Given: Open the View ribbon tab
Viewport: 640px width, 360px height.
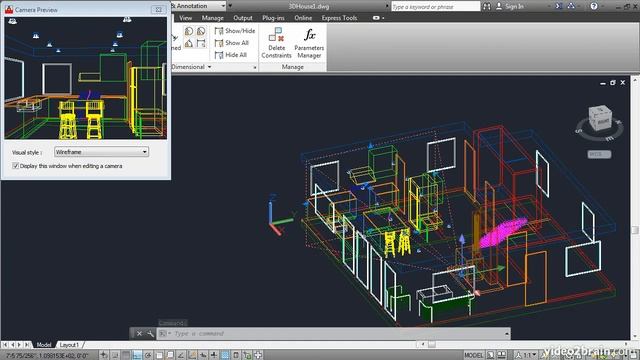Looking at the screenshot, I should tap(185, 18).
